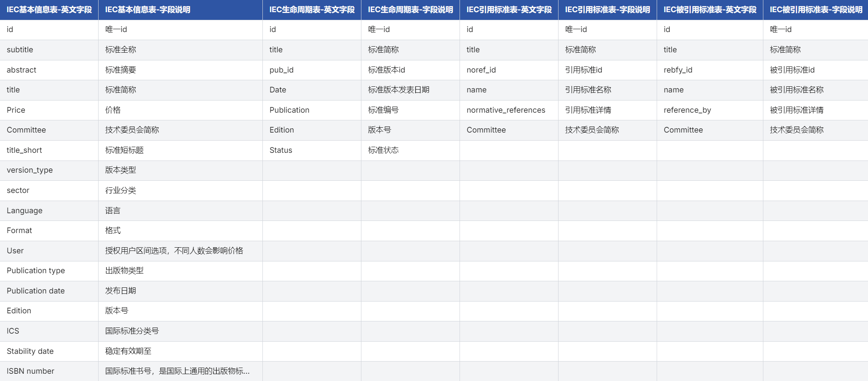Viewport: 868px width, 381px height.
Task: Click the '稳定有效期至' cell
Action: click(x=180, y=351)
